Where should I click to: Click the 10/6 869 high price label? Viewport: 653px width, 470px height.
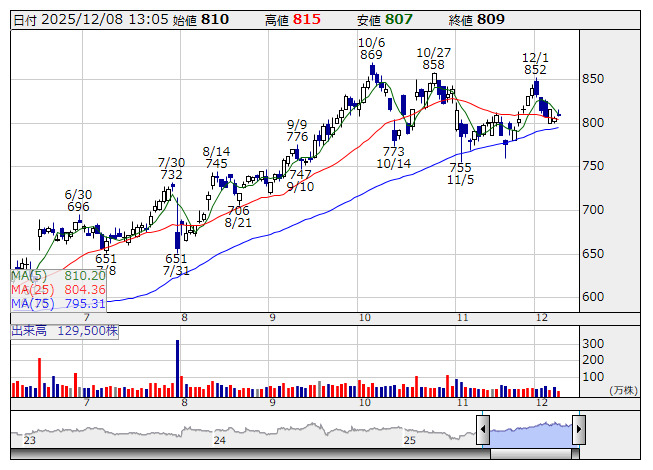click(x=371, y=49)
